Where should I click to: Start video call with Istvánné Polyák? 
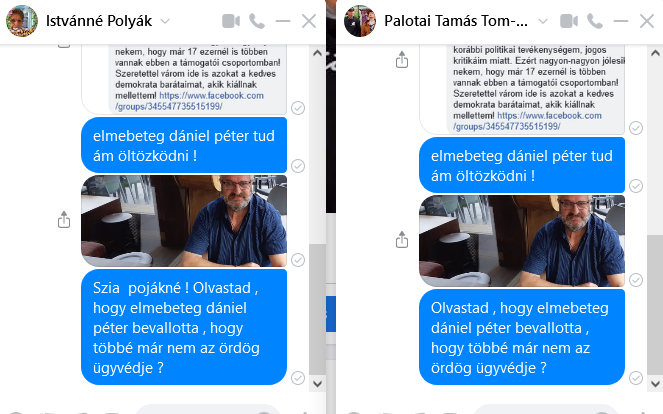pyautogui.click(x=231, y=21)
